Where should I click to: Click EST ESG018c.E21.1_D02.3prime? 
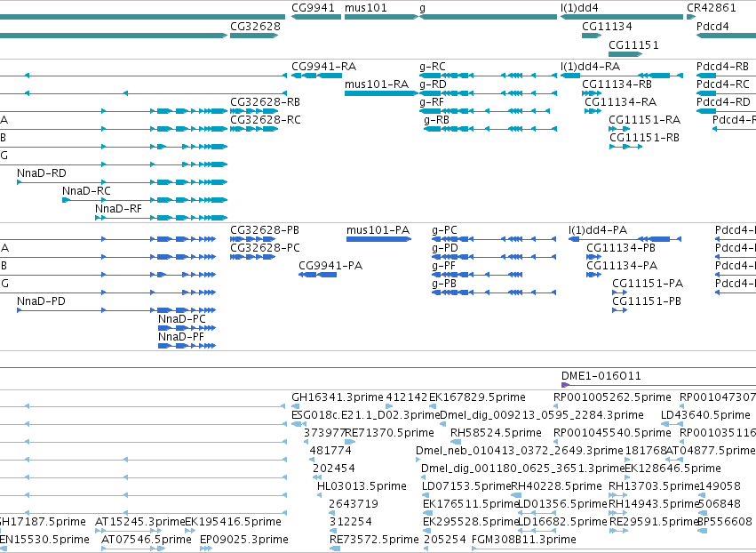point(365,415)
